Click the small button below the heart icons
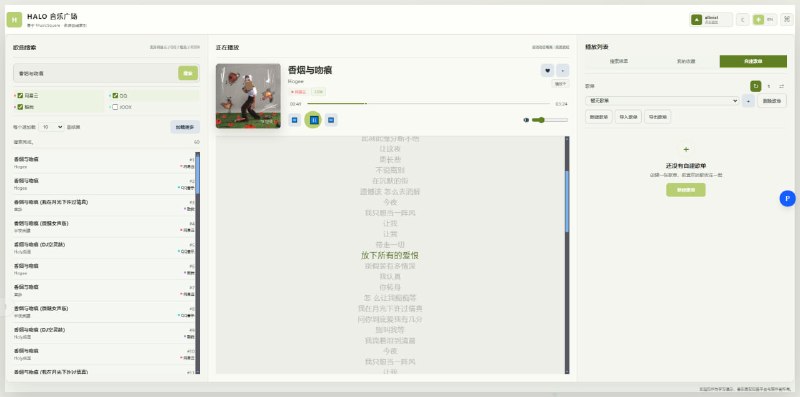This screenshot has width=800, height=397. pyautogui.click(x=560, y=84)
